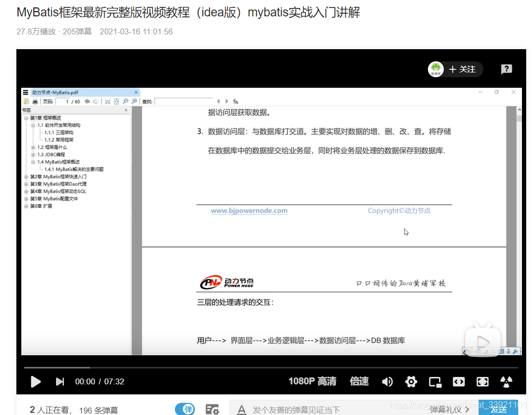Select bookmark 1.4.1 MyBatis解决的主要问题
532x415 pixels.
click(74, 170)
